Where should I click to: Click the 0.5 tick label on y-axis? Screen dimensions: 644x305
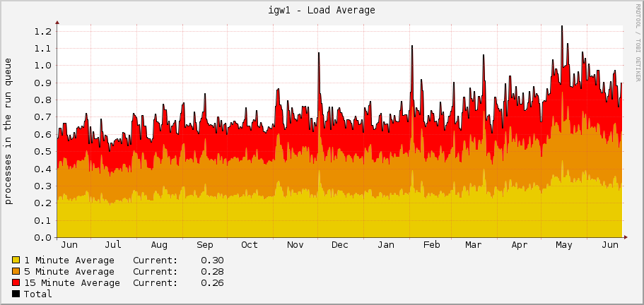tap(43, 152)
